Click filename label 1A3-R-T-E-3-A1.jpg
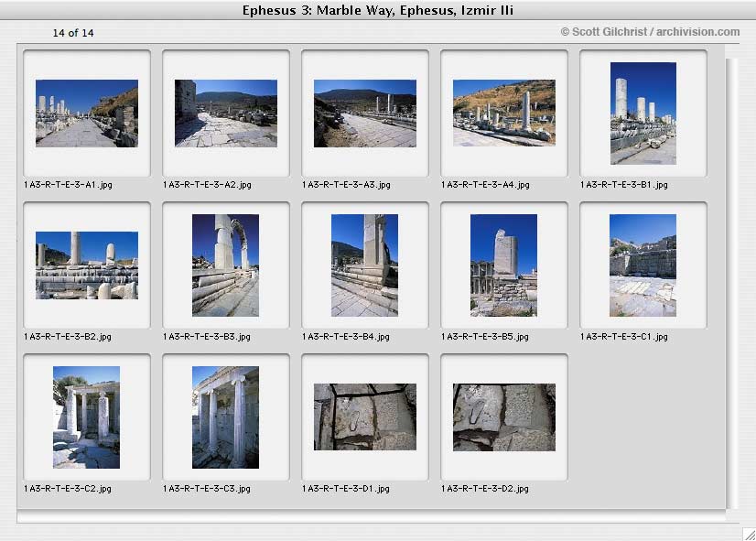 68,185
